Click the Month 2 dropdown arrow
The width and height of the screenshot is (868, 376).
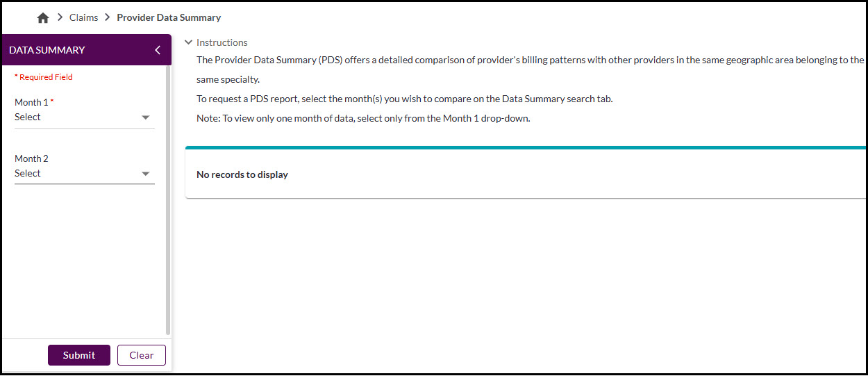[146, 174]
